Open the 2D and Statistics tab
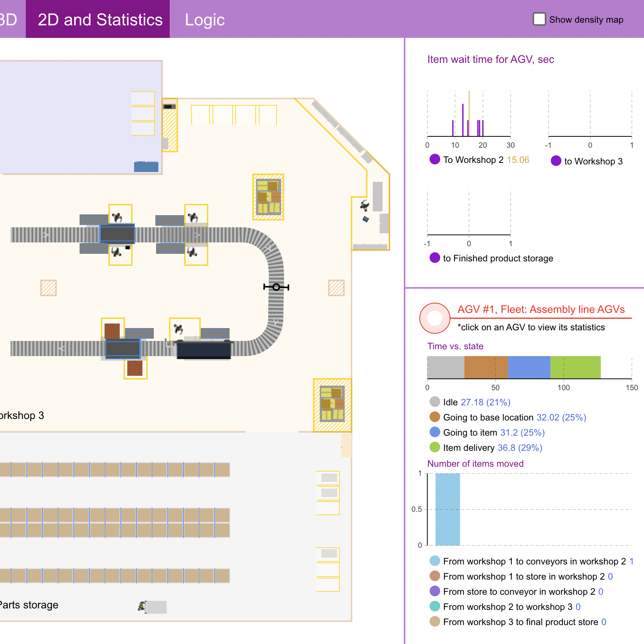The image size is (644, 644). 100,20
